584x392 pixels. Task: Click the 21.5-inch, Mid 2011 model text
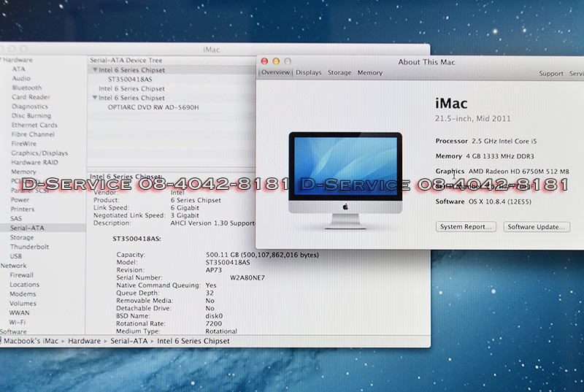473,119
